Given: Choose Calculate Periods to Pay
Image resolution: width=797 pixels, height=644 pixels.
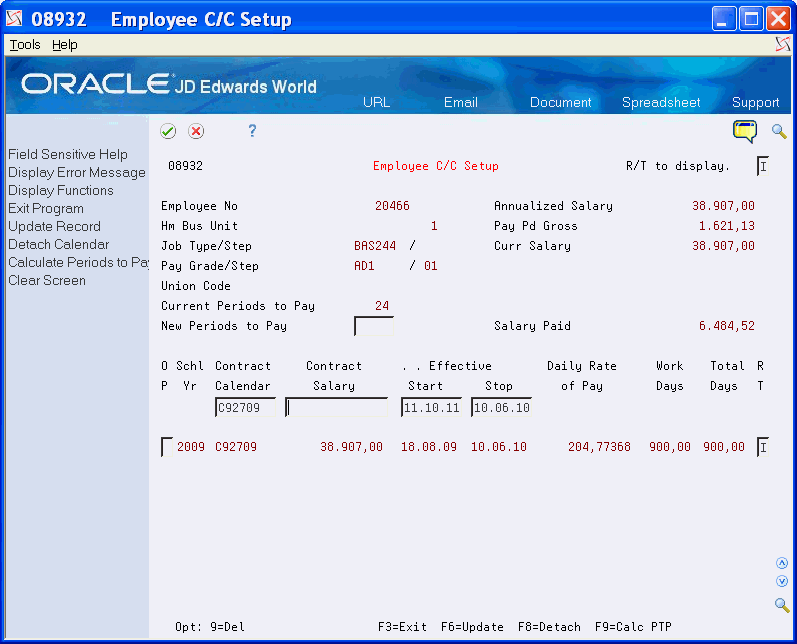Looking at the screenshot, I should tap(78, 262).
